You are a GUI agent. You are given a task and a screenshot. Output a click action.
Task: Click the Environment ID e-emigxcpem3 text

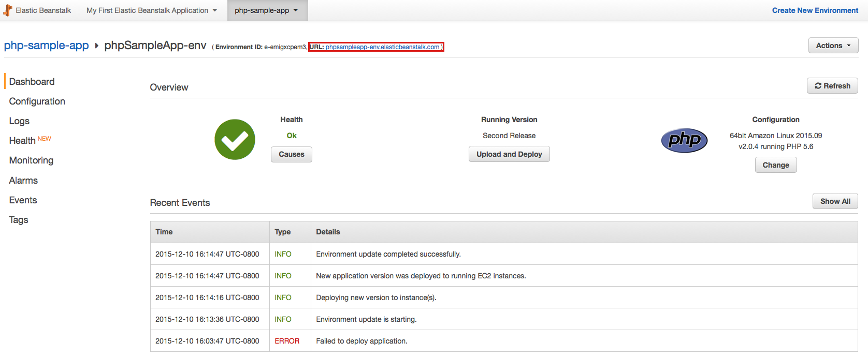[261, 47]
